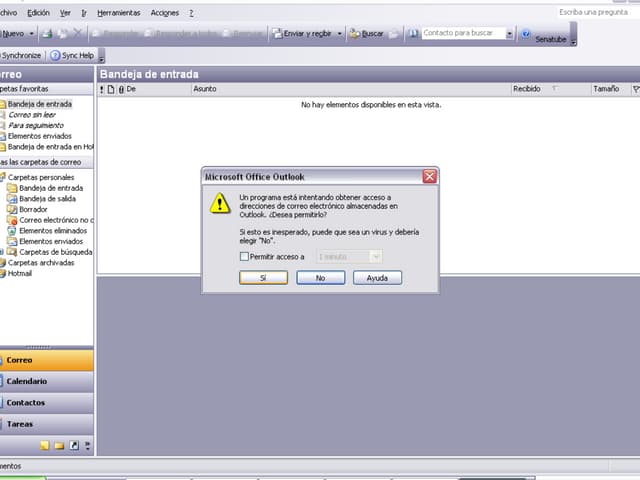The height and width of the screenshot is (480, 640).
Task: Select Elementos enviados under Carpetas personales
Action: (x=51, y=241)
